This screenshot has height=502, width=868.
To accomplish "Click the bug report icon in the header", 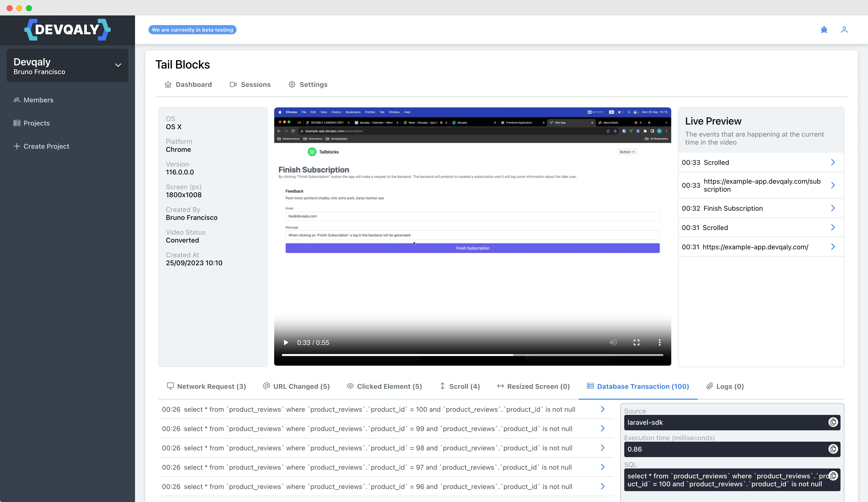I will 824,30.
